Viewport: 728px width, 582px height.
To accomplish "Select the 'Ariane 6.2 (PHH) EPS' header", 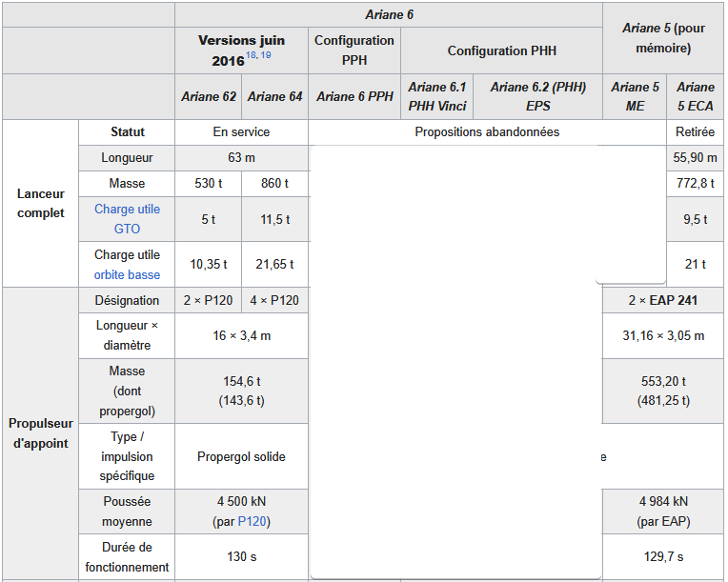I will [x=538, y=96].
